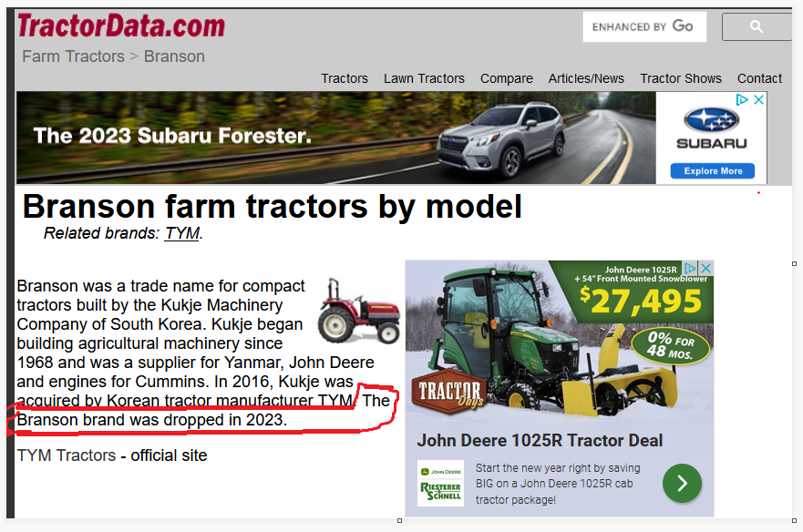This screenshot has width=803, height=532.
Task: Click the magnifier search button
Action: (757, 26)
